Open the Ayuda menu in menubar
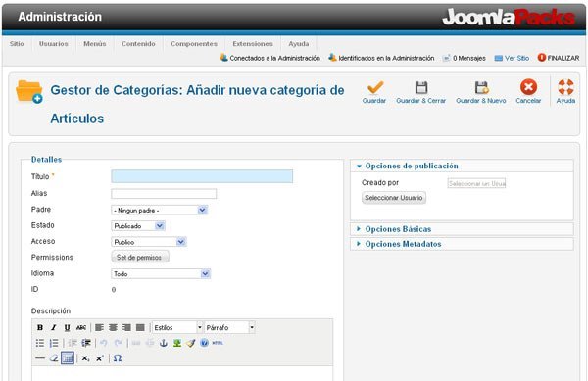This screenshot has width=588, height=381. click(x=299, y=44)
